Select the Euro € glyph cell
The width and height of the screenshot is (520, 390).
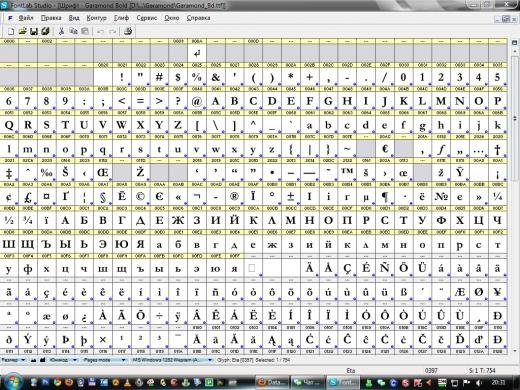click(x=385, y=149)
